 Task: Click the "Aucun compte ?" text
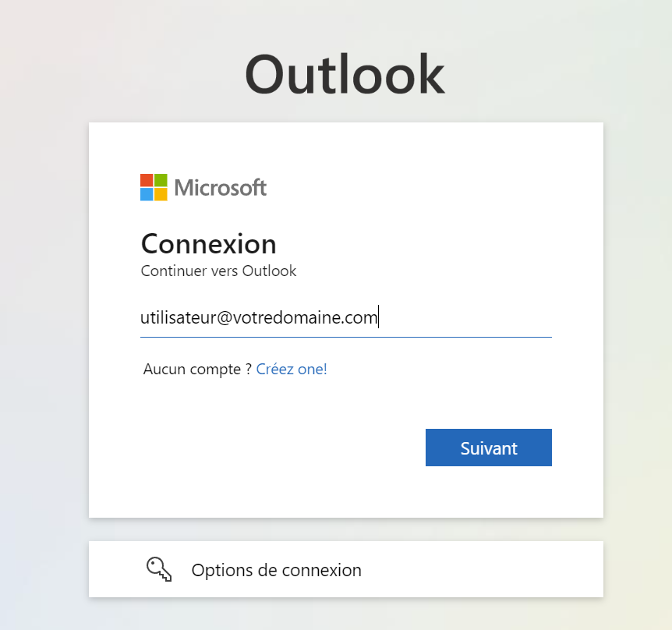(197, 369)
